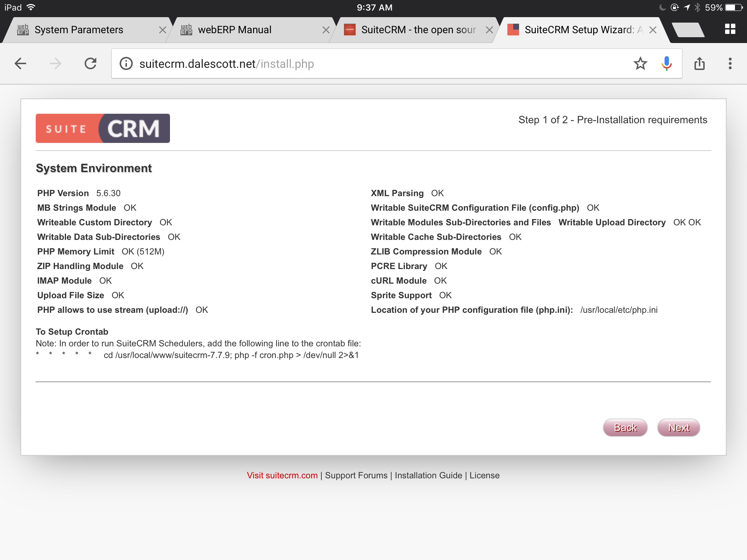Click Step 1 of 2 heading text

pos(613,120)
